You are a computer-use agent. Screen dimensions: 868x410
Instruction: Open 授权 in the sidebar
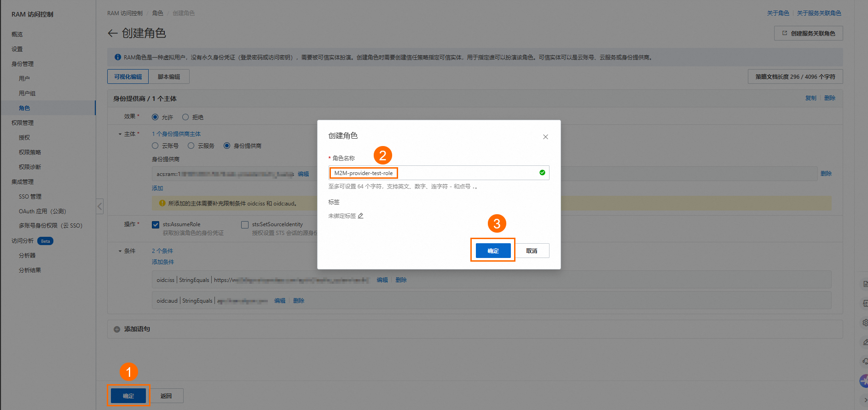pyautogui.click(x=24, y=138)
